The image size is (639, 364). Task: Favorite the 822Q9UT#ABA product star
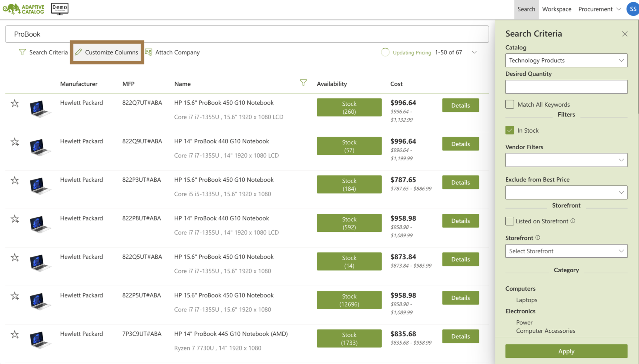(x=15, y=142)
